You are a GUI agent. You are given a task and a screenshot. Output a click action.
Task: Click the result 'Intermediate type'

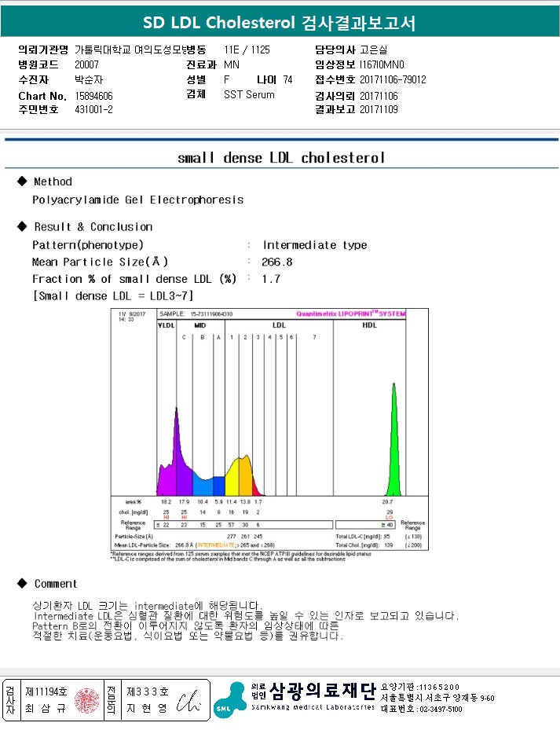pos(315,245)
